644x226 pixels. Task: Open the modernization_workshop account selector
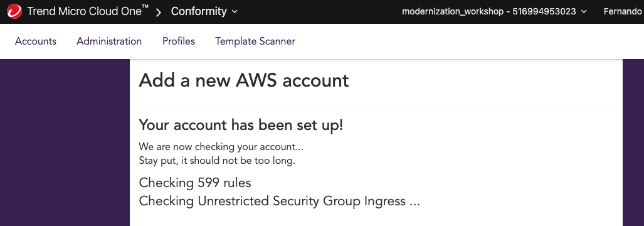coord(495,11)
